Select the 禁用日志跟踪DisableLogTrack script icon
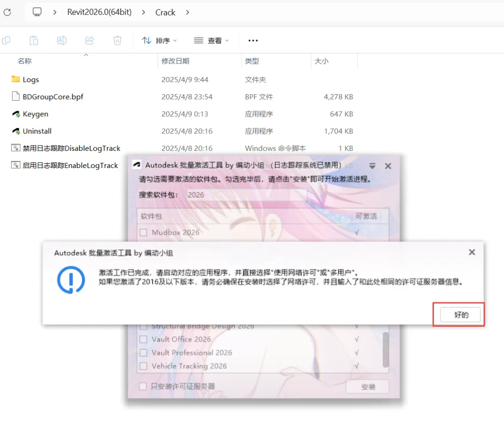Viewport: 504px width, 433px height. (x=16, y=148)
